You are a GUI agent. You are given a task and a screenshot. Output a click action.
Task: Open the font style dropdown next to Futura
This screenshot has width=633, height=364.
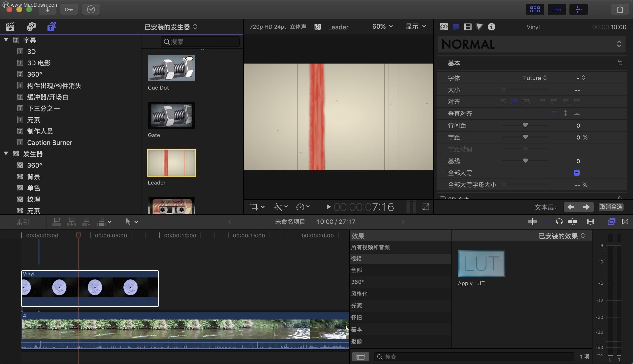[581, 78]
